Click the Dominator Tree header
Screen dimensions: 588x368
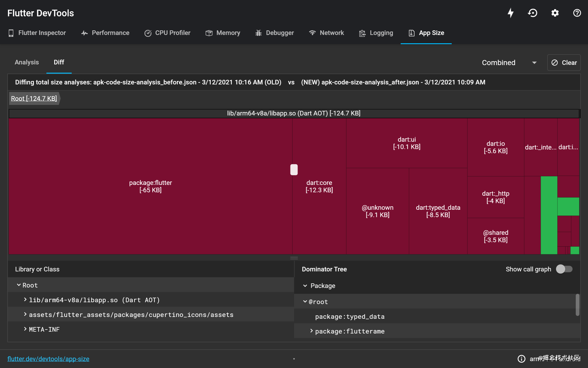tap(324, 269)
